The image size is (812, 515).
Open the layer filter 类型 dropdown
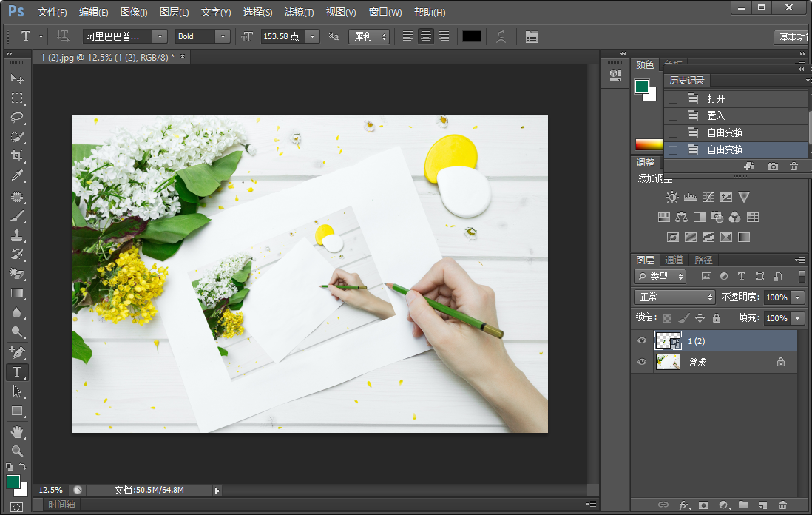click(660, 276)
